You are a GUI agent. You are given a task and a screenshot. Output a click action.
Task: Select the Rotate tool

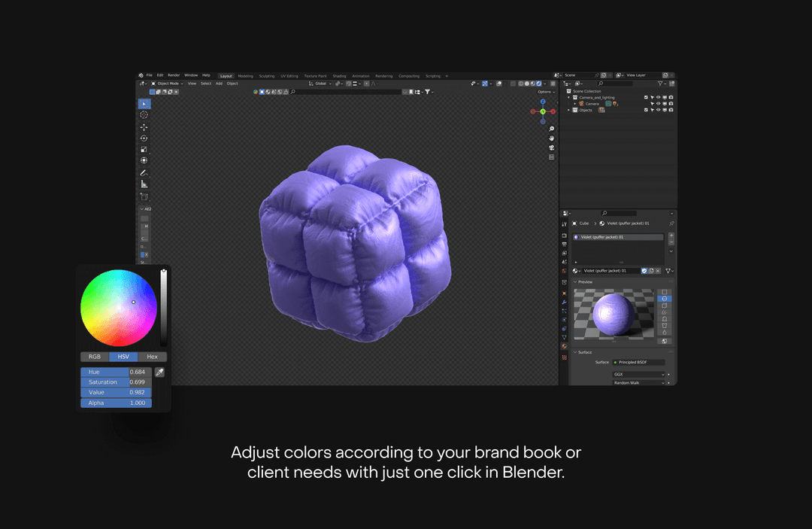[144, 138]
